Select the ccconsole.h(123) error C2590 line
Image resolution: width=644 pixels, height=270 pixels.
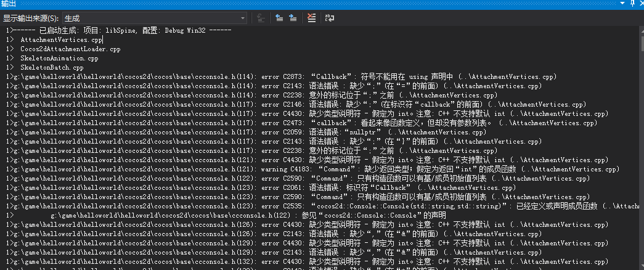(x=299, y=197)
